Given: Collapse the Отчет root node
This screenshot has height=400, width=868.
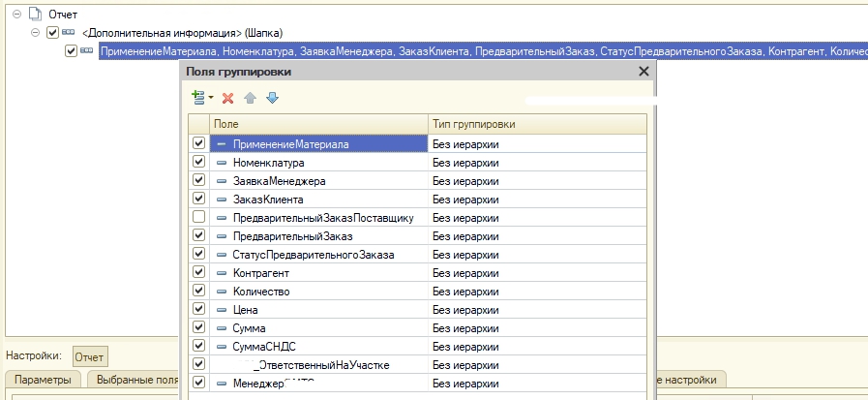Looking at the screenshot, I should click(x=14, y=15).
